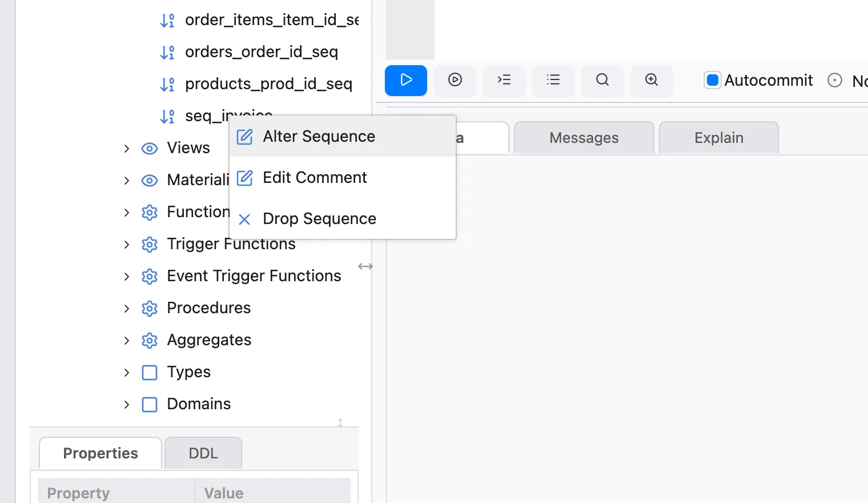Click the pencil icon beside Edit Comment
Viewport: 868px width, 503px height.
[x=244, y=178]
